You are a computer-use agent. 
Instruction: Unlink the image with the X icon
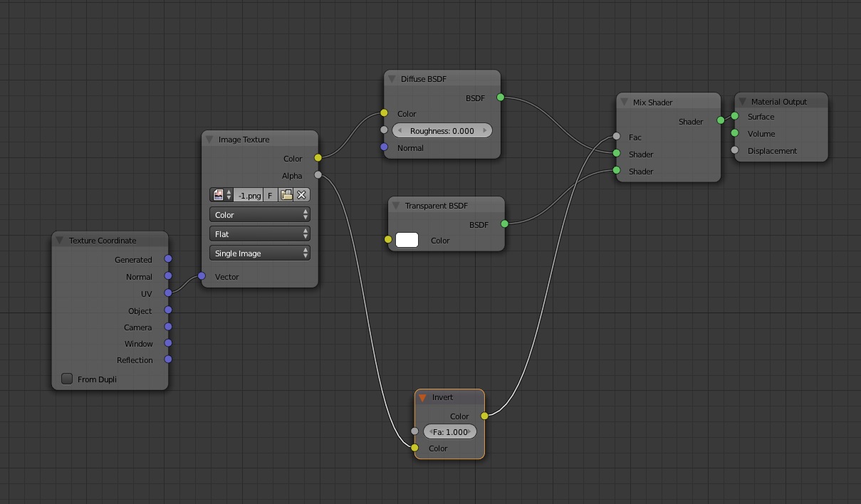click(x=302, y=195)
